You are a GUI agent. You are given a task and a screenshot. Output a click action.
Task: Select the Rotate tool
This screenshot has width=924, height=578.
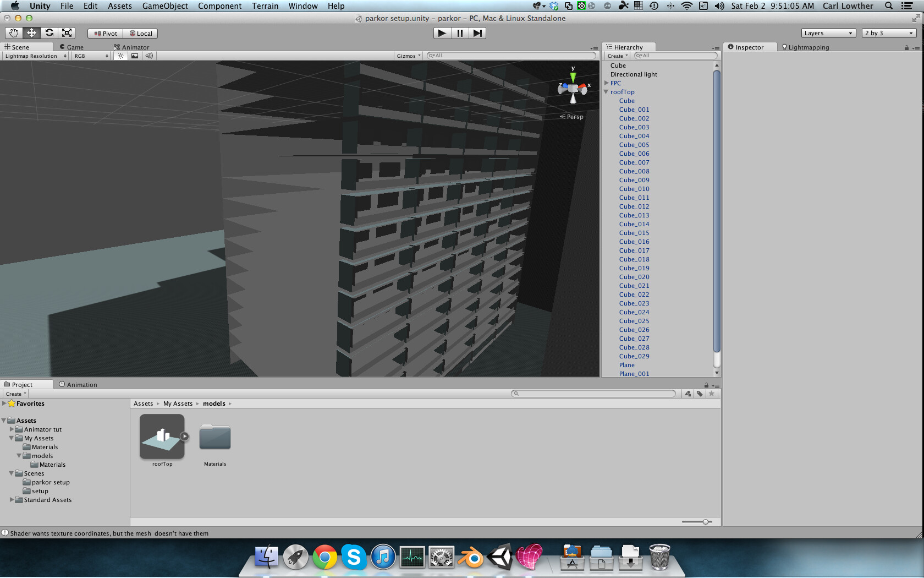tap(49, 33)
